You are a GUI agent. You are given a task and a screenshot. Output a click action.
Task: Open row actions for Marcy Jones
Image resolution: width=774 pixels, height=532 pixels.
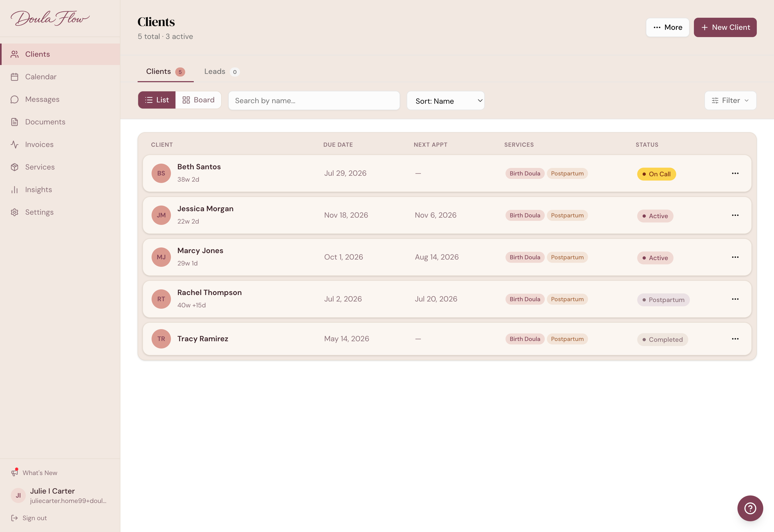735,257
